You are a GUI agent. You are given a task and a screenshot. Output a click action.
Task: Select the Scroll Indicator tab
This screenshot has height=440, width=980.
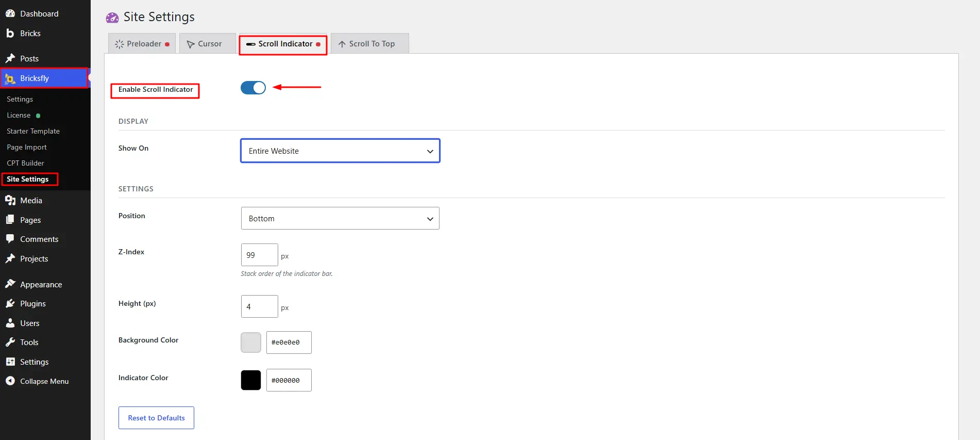coord(283,43)
